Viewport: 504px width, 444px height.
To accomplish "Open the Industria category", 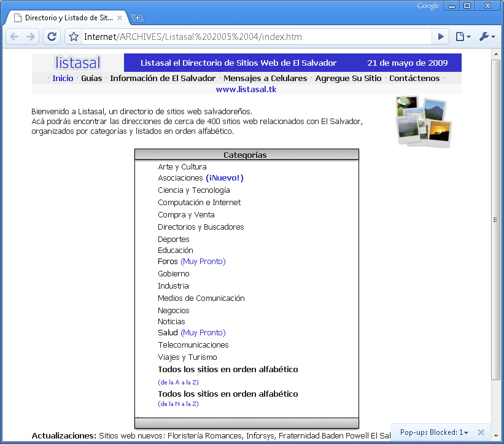I will coord(173,286).
